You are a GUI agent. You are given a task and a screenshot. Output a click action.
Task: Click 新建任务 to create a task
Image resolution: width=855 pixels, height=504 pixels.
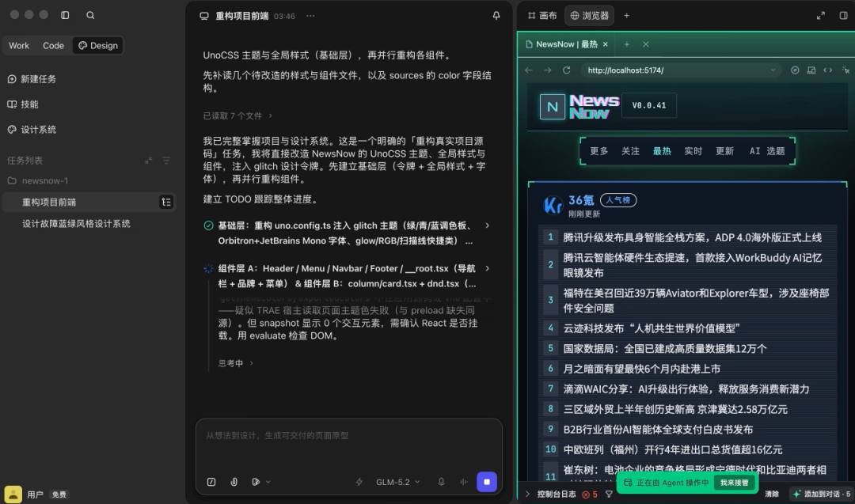pos(32,79)
